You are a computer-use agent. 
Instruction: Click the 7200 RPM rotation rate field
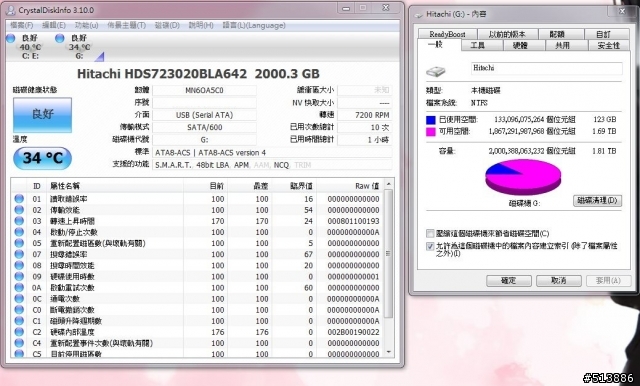point(364,115)
